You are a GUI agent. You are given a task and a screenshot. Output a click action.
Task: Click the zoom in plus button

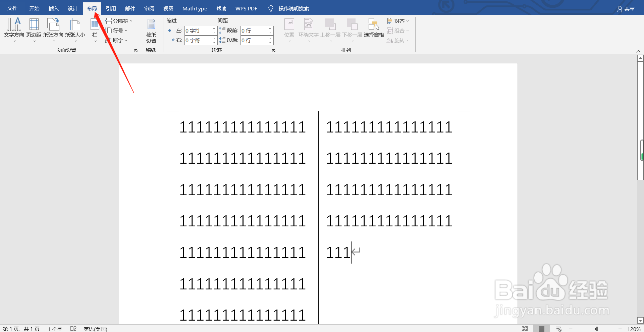tap(620, 329)
